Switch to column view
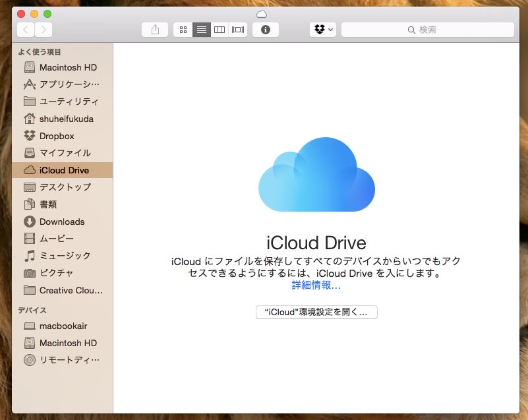This screenshot has height=420, width=528. coord(220,30)
